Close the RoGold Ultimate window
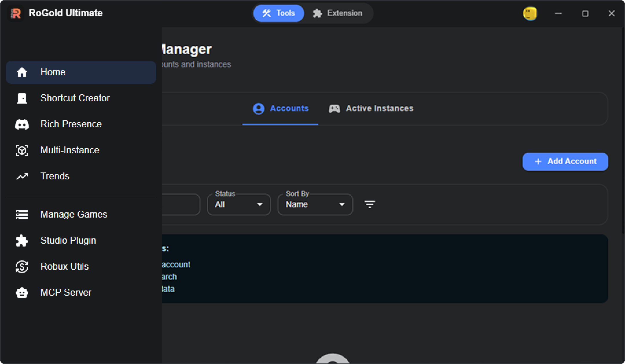Viewport: 625px width, 364px height. tap(611, 13)
